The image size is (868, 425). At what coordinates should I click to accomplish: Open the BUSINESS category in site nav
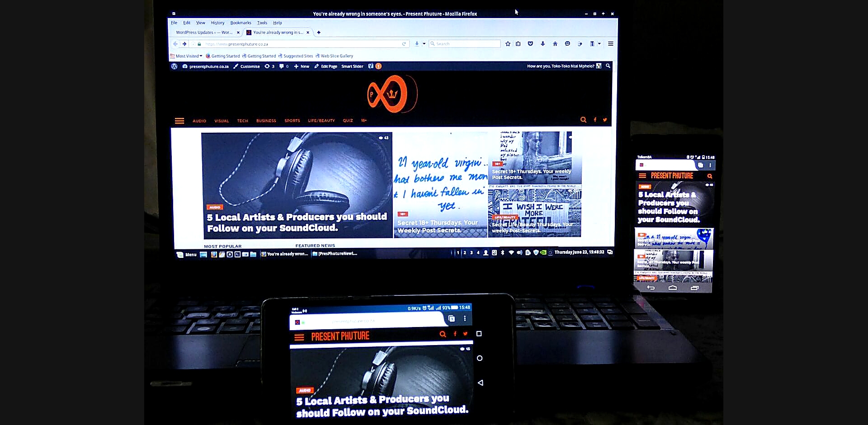[266, 121]
